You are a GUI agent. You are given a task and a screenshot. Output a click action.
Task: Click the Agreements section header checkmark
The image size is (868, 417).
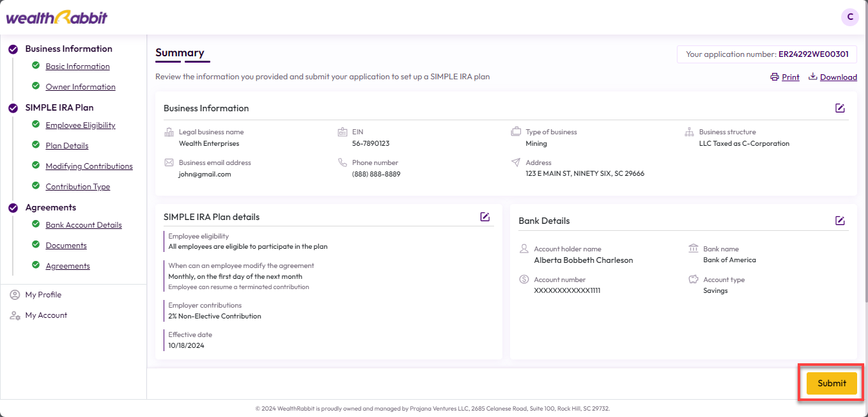pos(13,208)
